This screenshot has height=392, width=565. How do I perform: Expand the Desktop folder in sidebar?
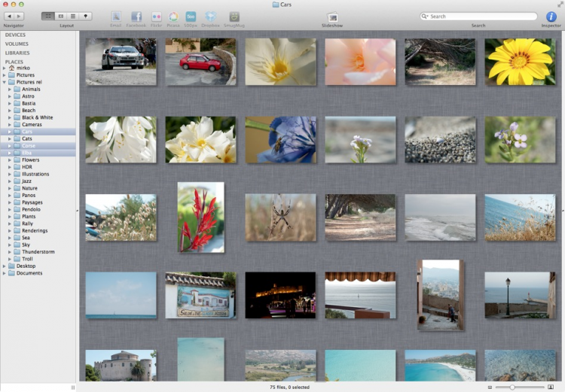point(5,266)
